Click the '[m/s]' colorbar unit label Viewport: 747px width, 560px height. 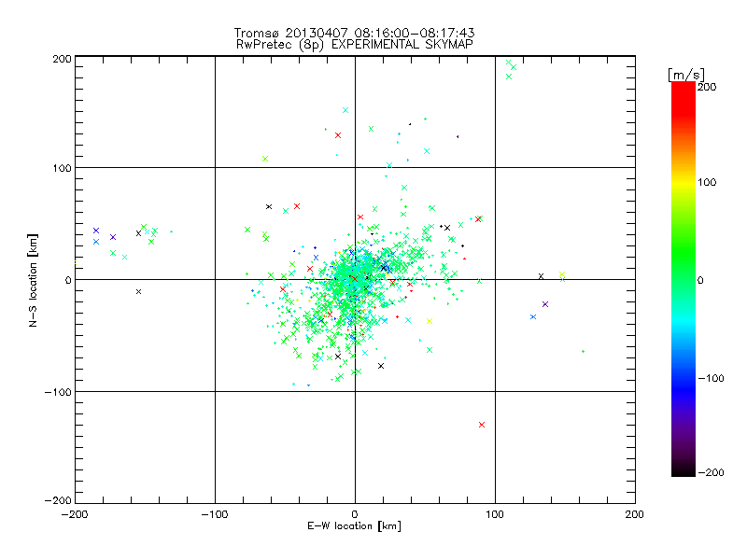coord(686,75)
